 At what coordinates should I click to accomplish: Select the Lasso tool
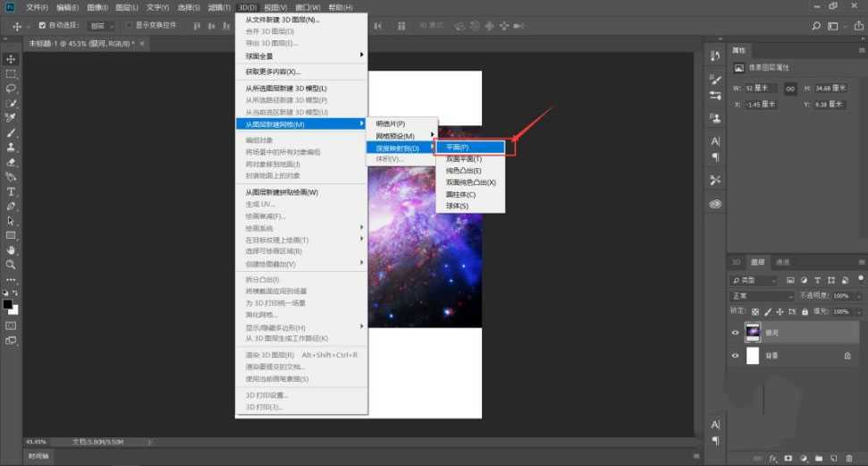pyautogui.click(x=11, y=89)
